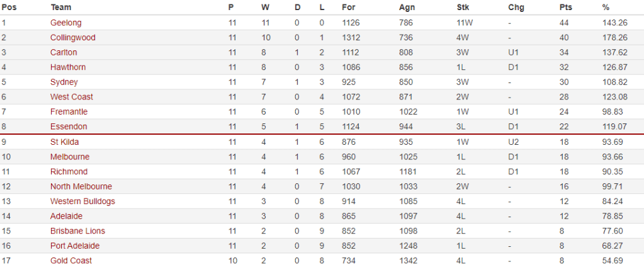
Task: Click the Collingwood team link
Action: [72, 38]
